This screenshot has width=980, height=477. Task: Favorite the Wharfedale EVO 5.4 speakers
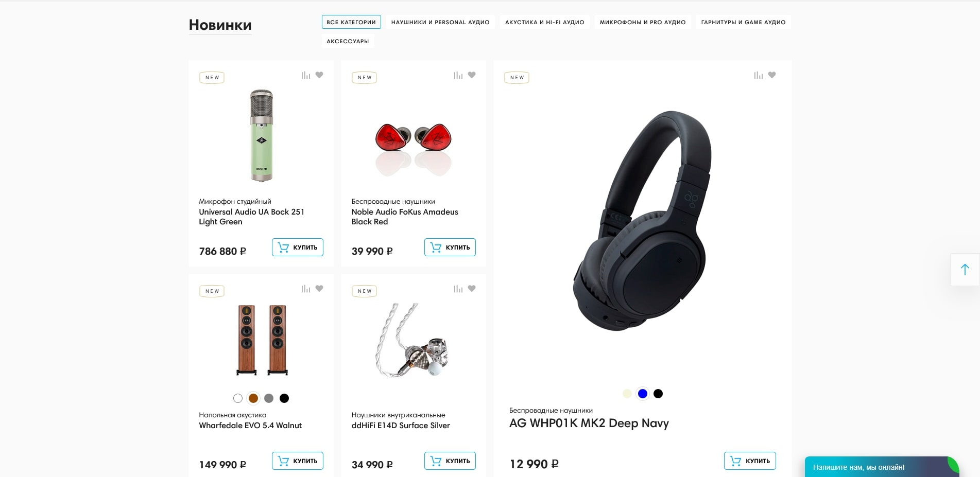pyautogui.click(x=319, y=289)
